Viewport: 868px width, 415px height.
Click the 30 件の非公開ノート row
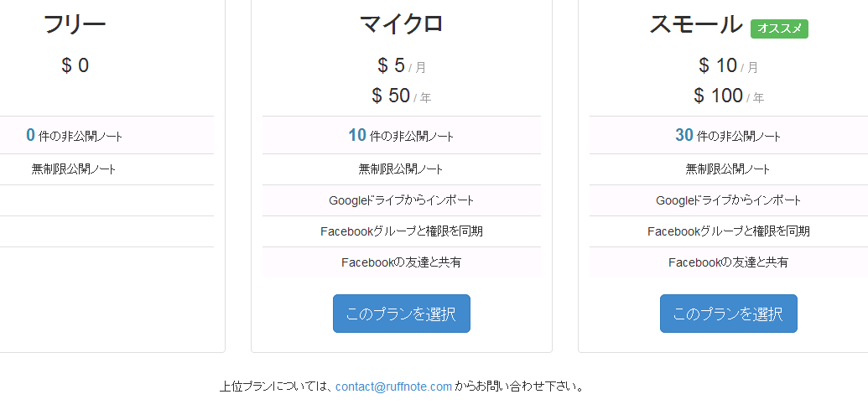728,135
